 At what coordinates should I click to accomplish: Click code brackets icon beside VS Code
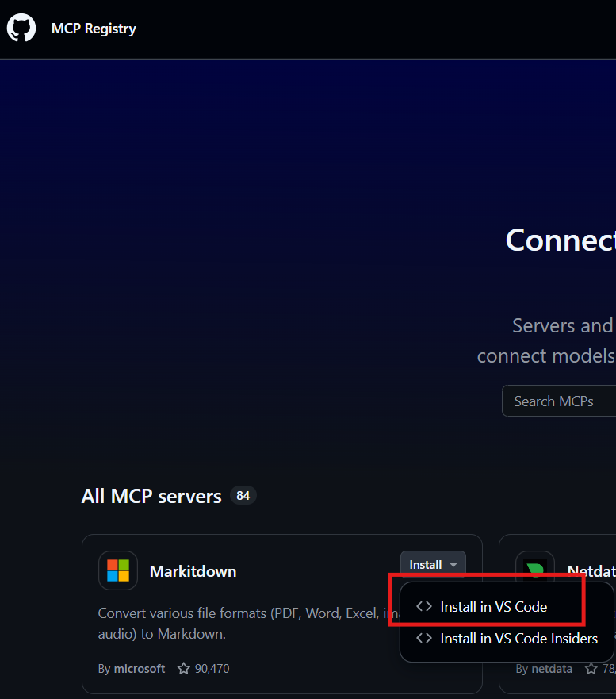pos(424,606)
